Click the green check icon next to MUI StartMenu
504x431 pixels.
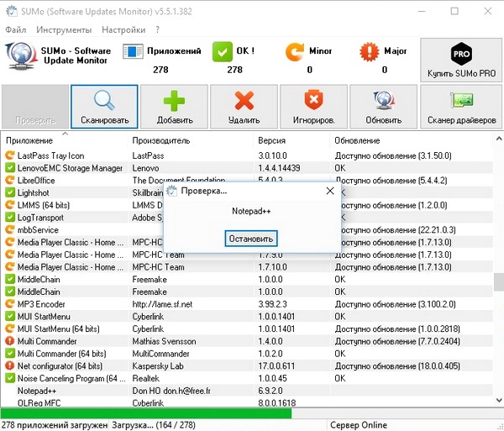[x=10, y=316]
